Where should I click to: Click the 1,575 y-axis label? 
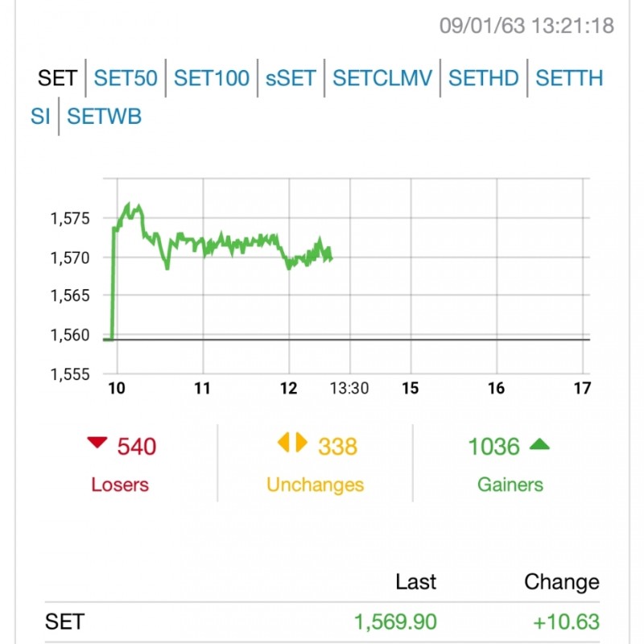tap(70, 218)
